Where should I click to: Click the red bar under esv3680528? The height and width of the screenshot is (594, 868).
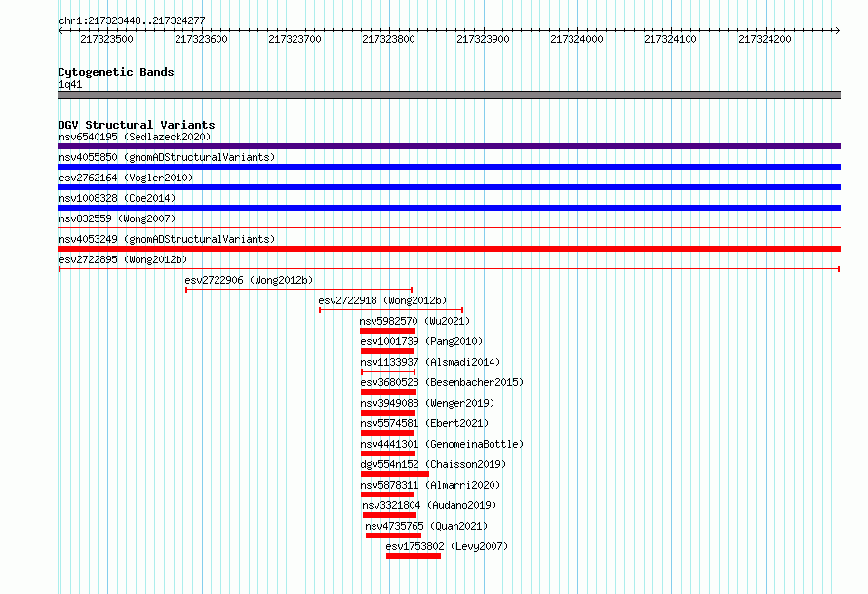[x=388, y=392]
